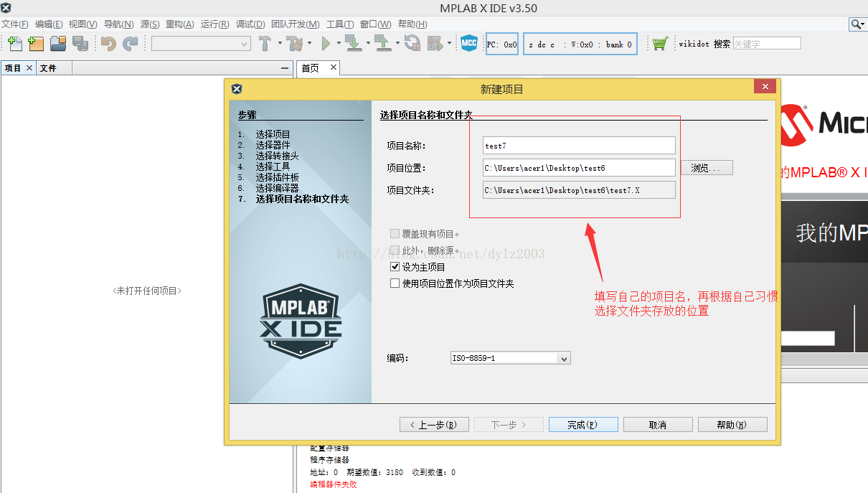
Task: Expand Make and Program Device dropdown arrow
Action: click(367, 44)
